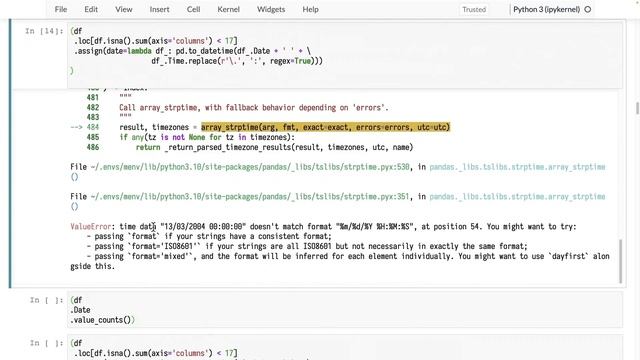Click the output area vertical scrollbar
Screen dimensions: 640x360
tap(620, 261)
